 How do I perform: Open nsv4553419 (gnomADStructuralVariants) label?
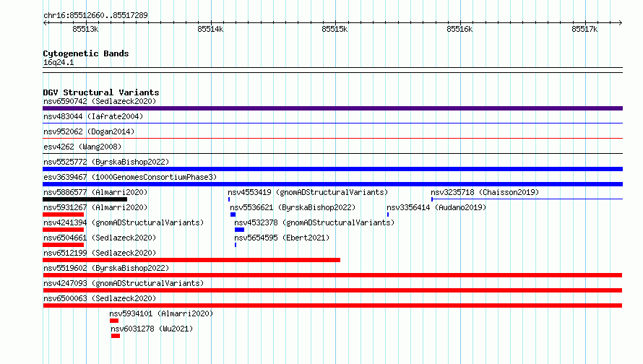308,192
